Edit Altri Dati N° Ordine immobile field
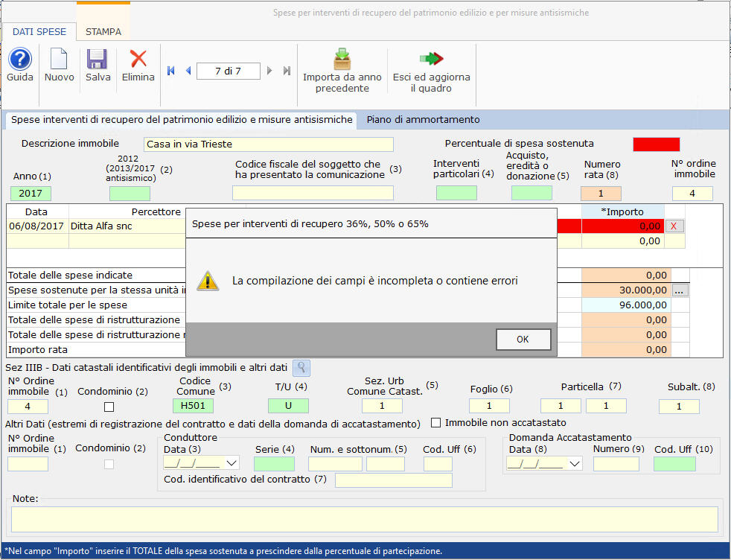This screenshot has height=560, width=731. pyautogui.click(x=28, y=464)
